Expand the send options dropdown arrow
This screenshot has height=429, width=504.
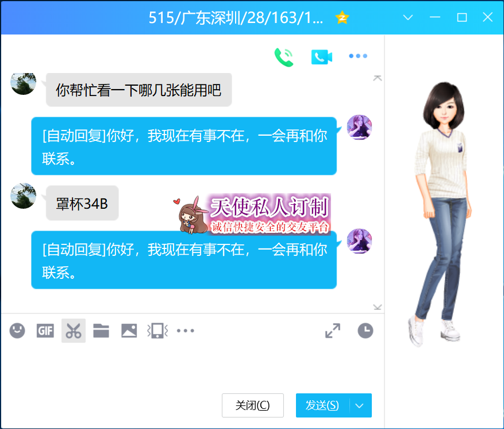(x=360, y=405)
